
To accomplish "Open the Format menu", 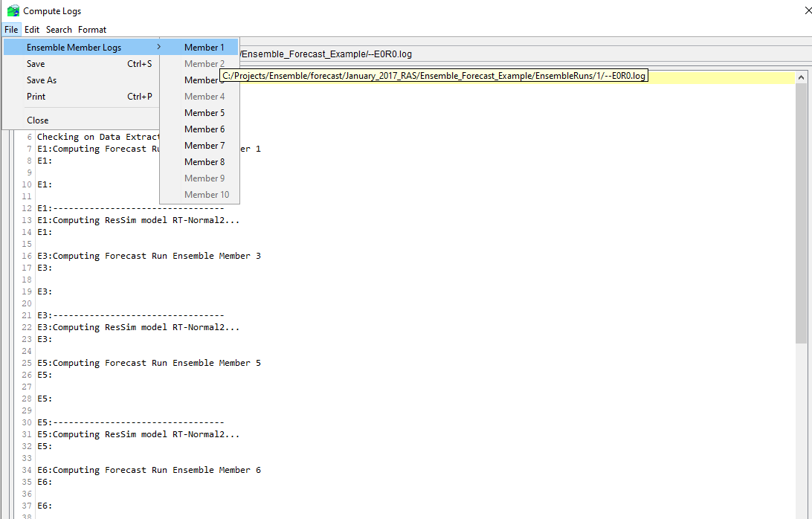I will 92,29.
